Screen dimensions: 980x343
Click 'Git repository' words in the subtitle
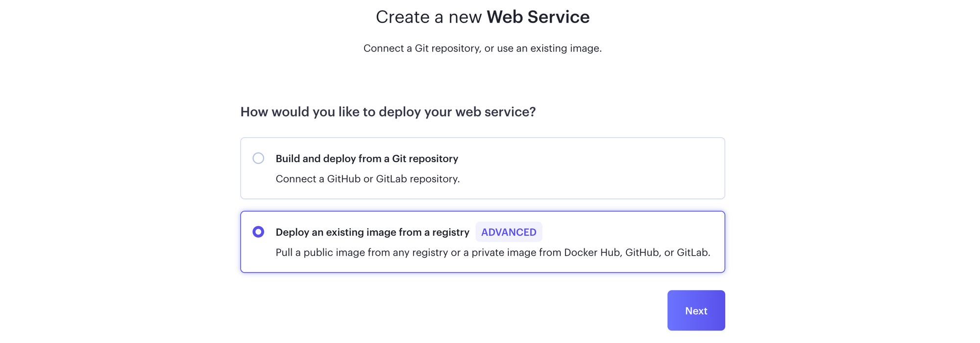[x=447, y=48]
